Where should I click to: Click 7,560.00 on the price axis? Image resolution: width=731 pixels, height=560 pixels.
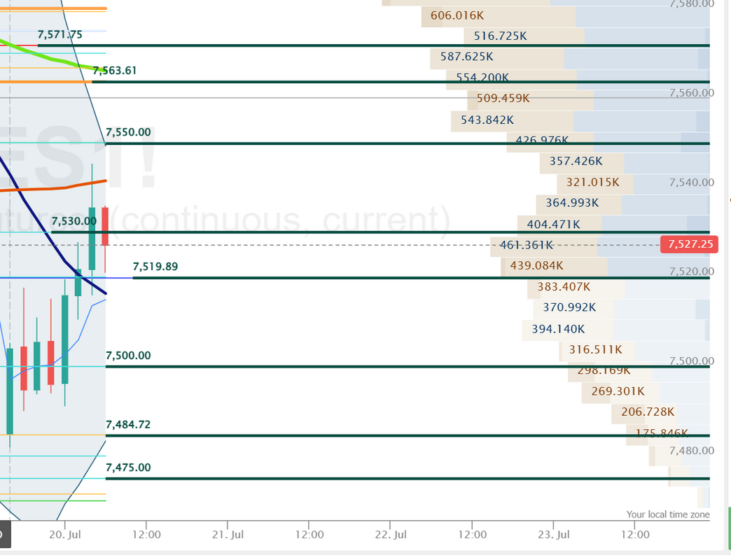pos(691,92)
